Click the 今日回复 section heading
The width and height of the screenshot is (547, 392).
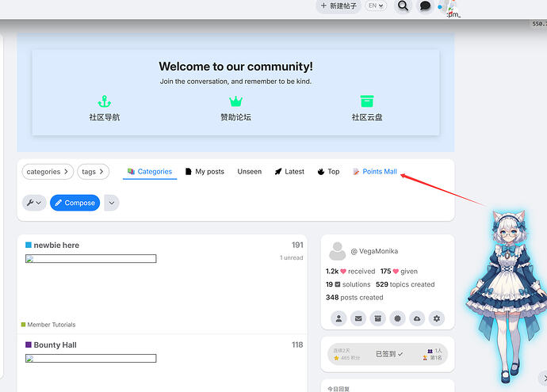coord(339,389)
